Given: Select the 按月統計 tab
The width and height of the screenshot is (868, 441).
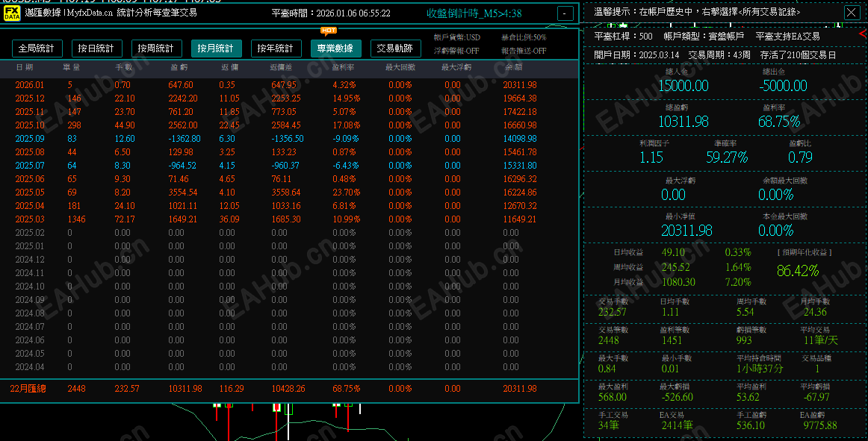Looking at the screenshot, I should point(216,49).
